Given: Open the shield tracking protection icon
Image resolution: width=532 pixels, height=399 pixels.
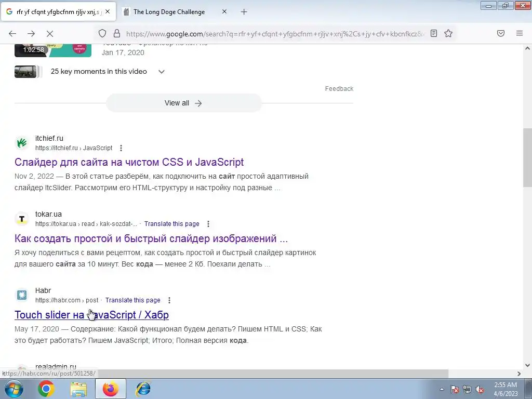Looking at the screenshot, I should pyautogui.click(x=102, y=33).
